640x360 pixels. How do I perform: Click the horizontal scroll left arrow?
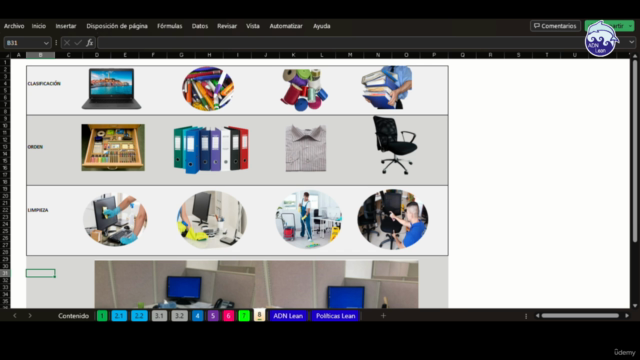coord(538,316)
